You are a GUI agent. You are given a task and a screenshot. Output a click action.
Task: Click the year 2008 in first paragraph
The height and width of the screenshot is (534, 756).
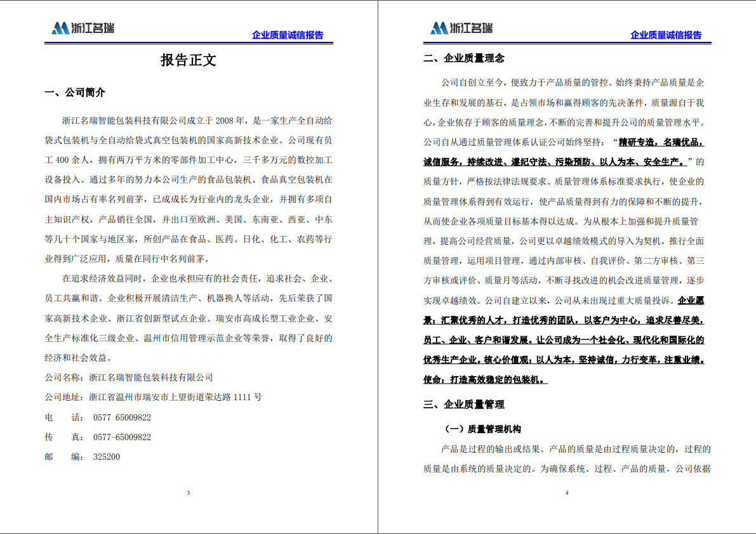[225, 120]
